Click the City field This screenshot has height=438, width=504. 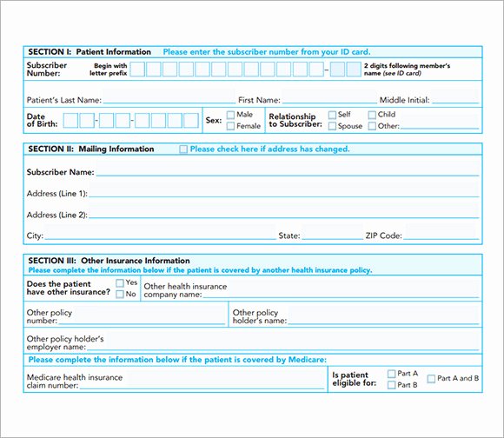tap(161, 233)
